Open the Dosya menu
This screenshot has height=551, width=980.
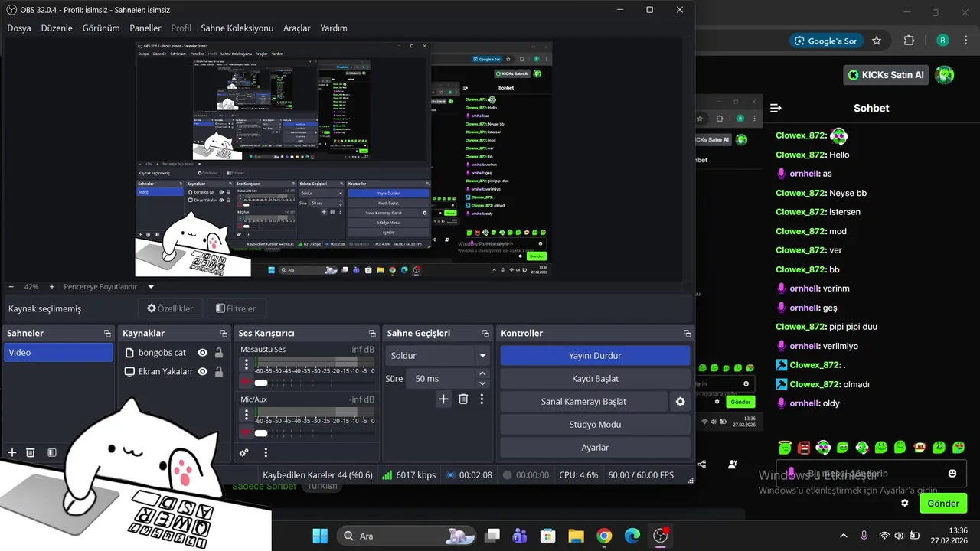tap(19, 28)
